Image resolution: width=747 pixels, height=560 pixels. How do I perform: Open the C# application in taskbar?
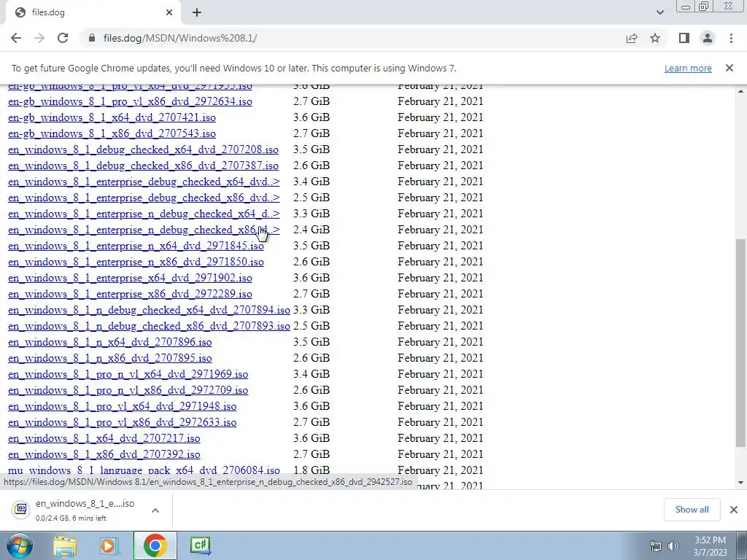click(x=200, y=545)
